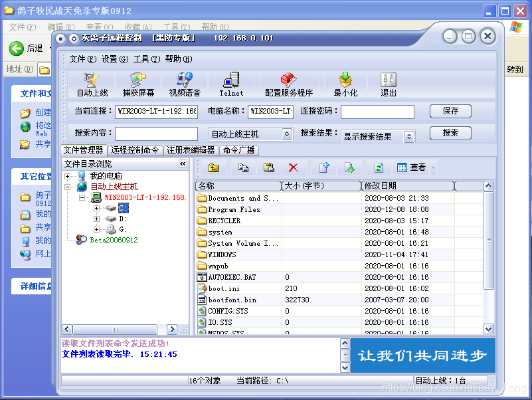Switch to 命令广播 tab
This screenshot has height=400, width=532.
pyautogui.click(x=239, y=150)
